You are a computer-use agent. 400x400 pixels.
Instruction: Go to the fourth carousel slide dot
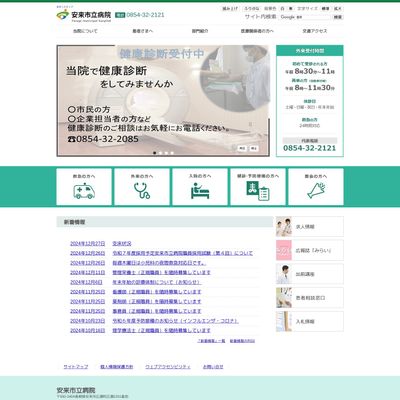[x=172, y=153]
